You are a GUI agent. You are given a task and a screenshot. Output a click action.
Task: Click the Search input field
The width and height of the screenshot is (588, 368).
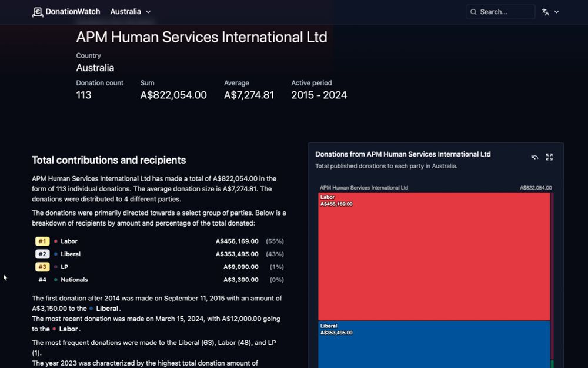(500, 12)
